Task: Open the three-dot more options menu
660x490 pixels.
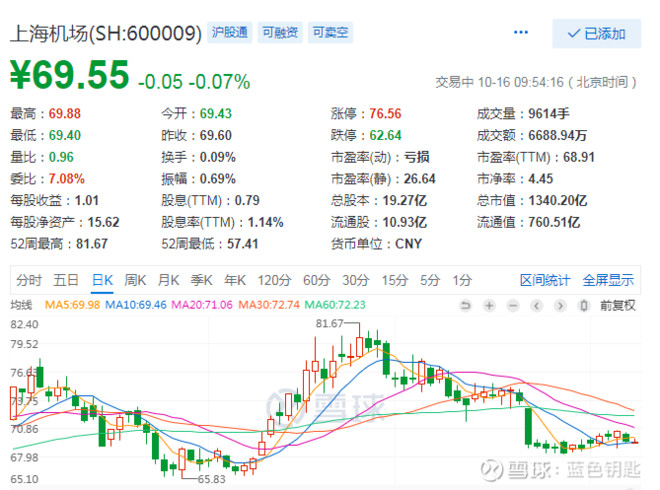Action: click(x=521, y=32)
